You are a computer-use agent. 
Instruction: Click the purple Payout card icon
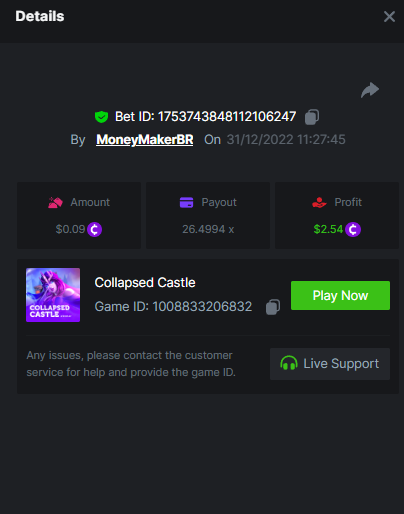(186, 202)
